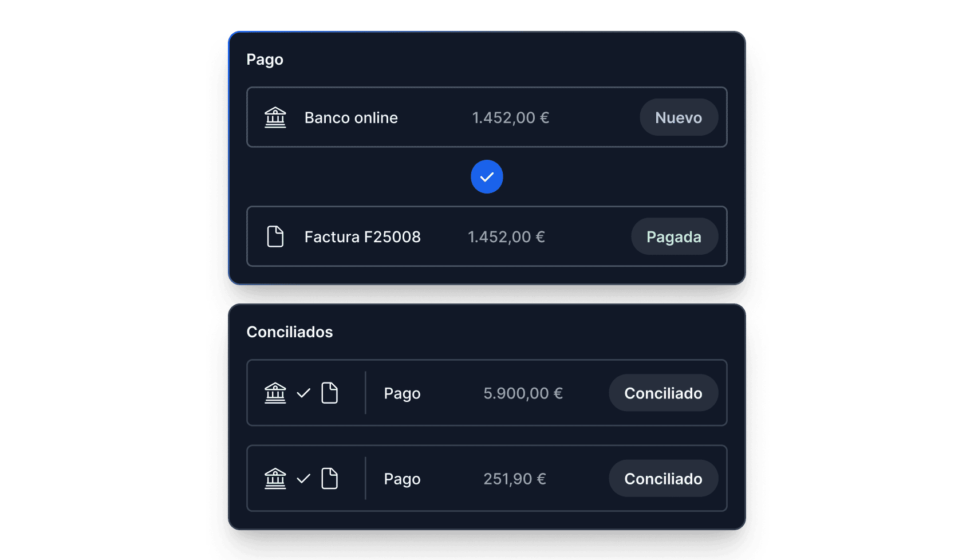Viewport: 974px width, 560px height.
Task: Click the 1.452,00 € amount in invoice row
Action: 506,236
